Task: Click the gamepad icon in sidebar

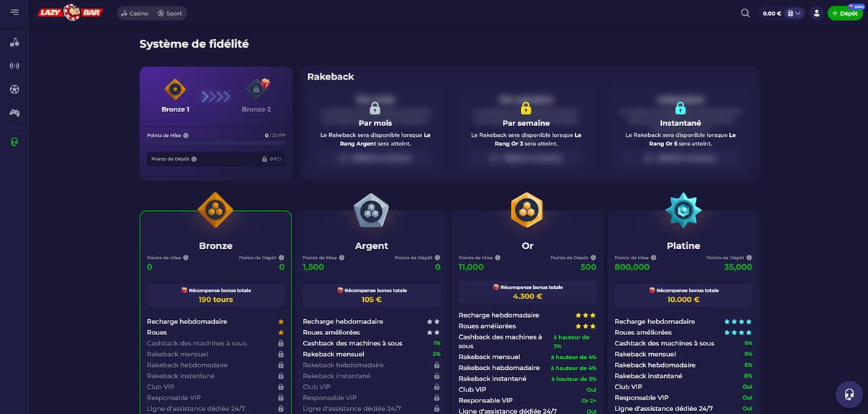Action: (14, 113)
